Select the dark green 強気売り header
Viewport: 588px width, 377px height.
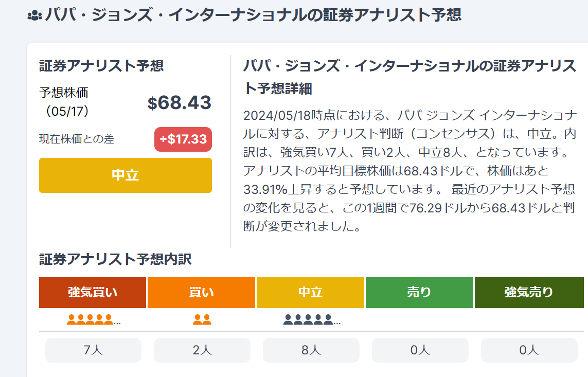529,293
